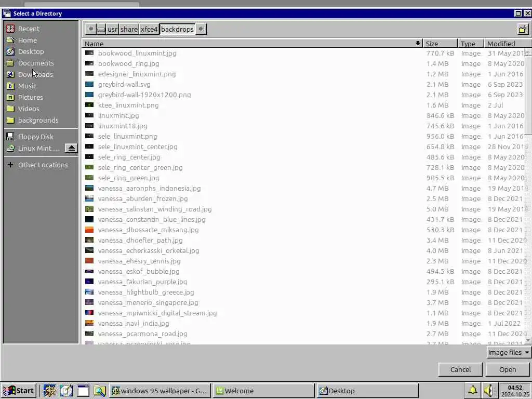
Task: Sort files by the Size column
Action: (440, 44)
